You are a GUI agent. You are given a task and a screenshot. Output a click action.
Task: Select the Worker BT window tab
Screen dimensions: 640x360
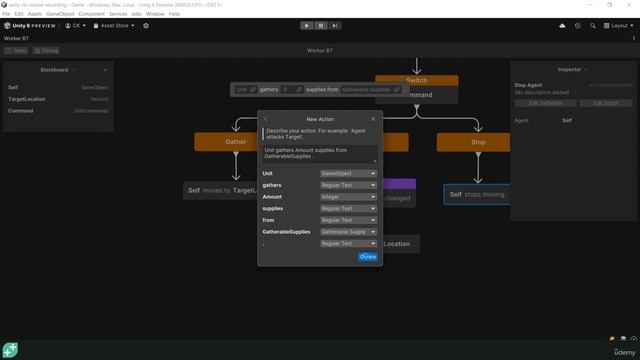click(16, 38)
